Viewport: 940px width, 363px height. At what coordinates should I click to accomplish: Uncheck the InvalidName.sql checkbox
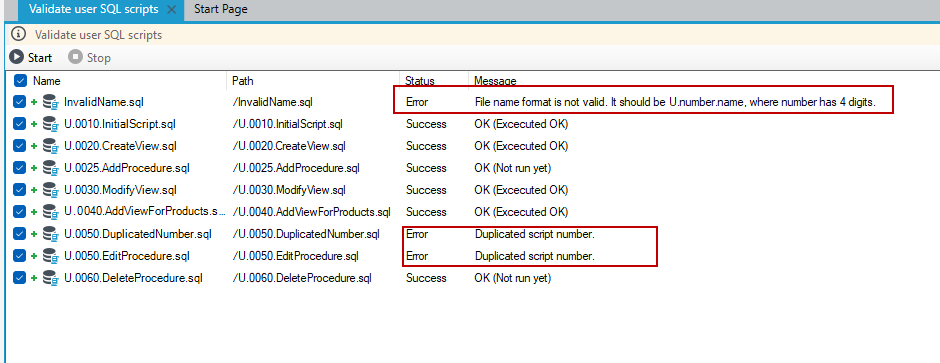click(19, 102)
